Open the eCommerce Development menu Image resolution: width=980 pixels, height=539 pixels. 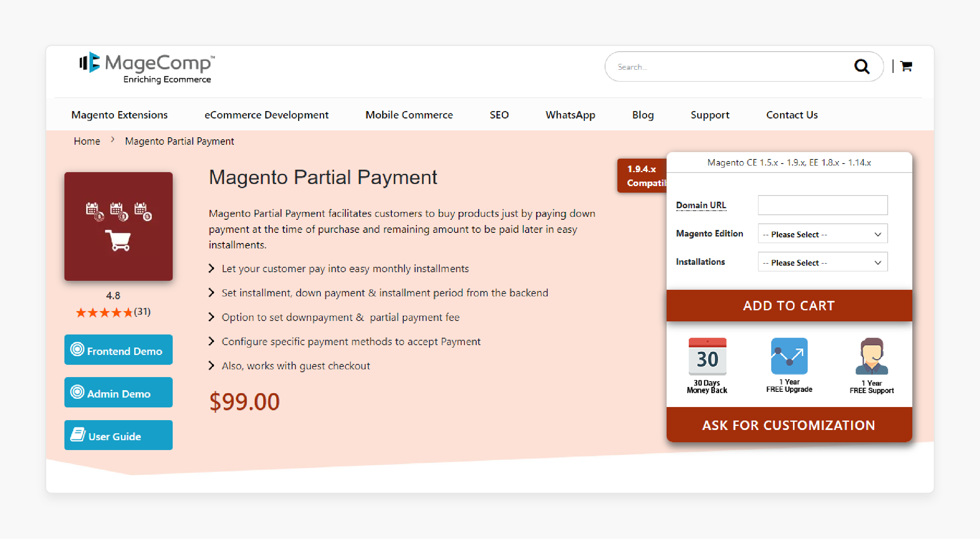tap(266, 115)
